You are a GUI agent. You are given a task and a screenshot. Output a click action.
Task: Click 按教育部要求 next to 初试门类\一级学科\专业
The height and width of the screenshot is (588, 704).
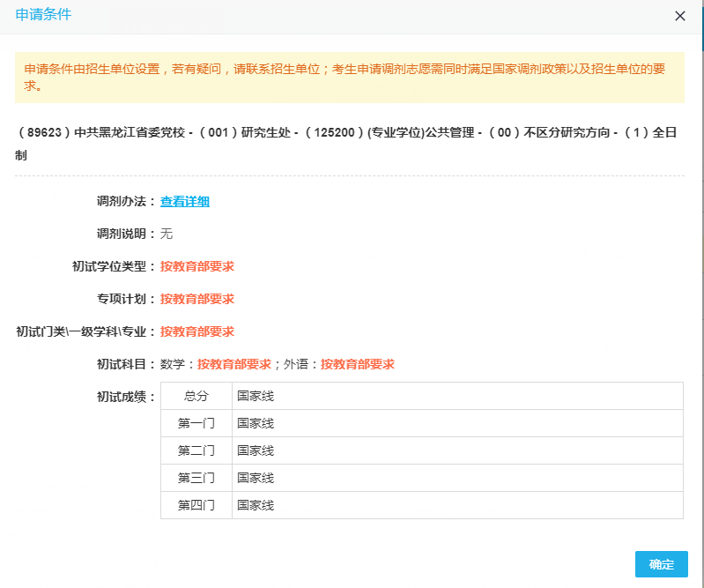tap(196, 331)
